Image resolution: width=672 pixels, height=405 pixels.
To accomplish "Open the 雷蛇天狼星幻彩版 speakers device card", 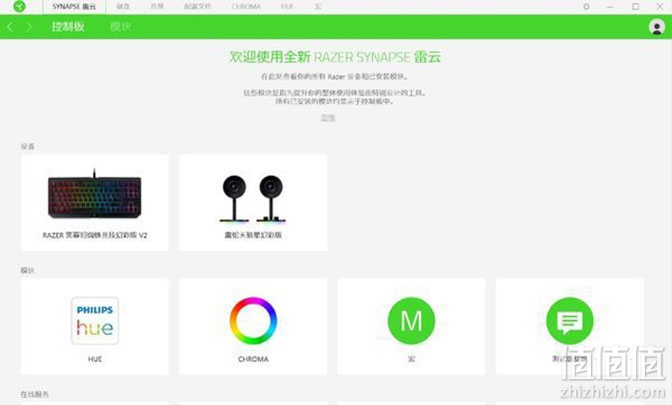I will click(x=253, y=202).
